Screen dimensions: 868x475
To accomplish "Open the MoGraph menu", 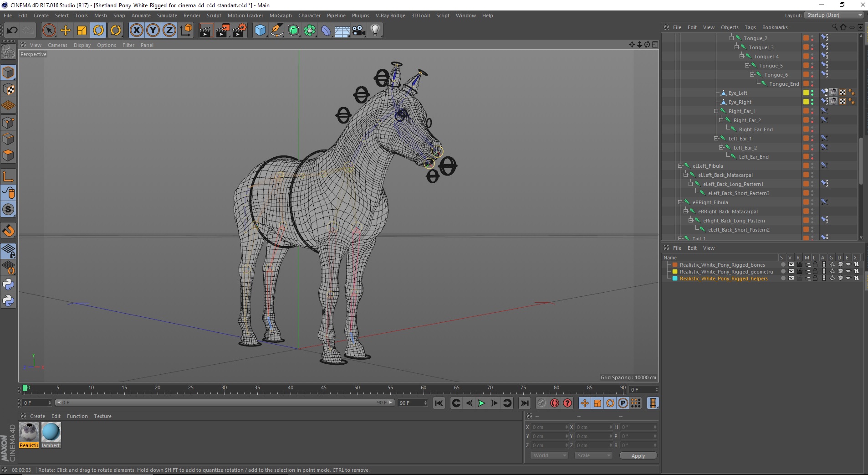I will (281, 15).
